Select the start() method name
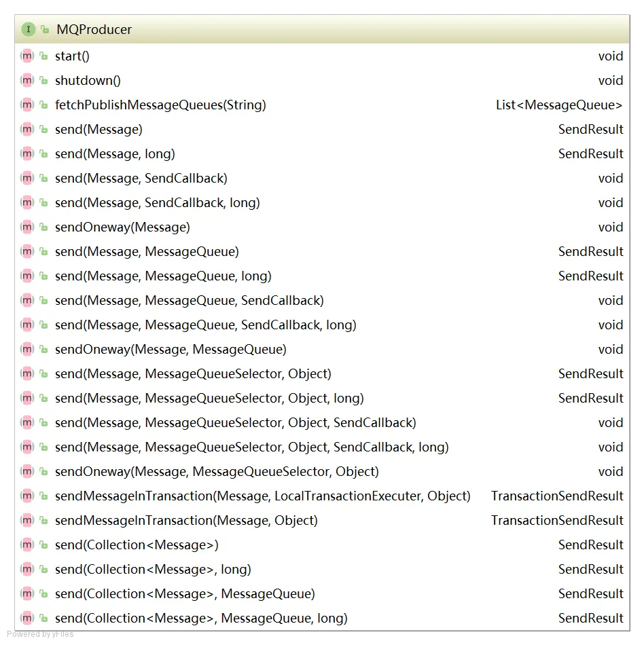Image resolution: width=644 pixels, height=645 pixels. coord(72,56)
